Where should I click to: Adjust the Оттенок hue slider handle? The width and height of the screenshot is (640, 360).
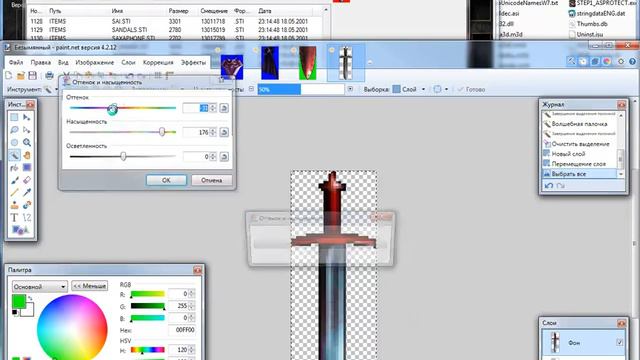[x=113, y=109]
